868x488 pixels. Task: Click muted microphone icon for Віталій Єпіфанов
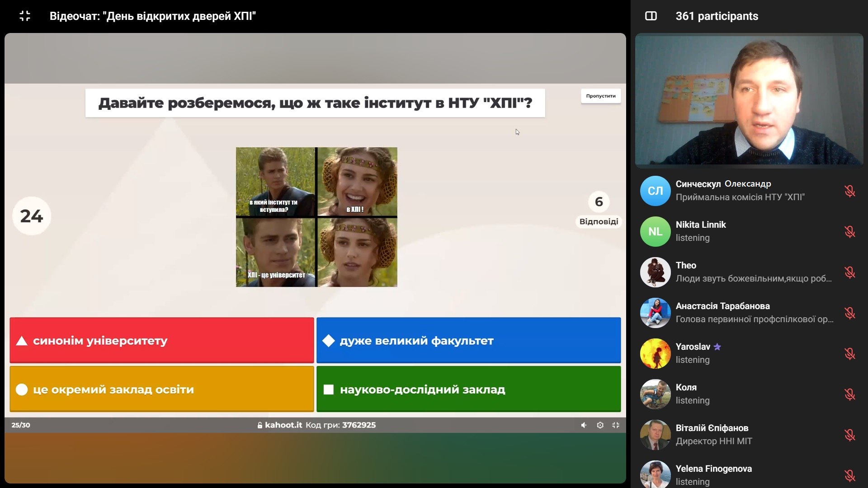850,435
